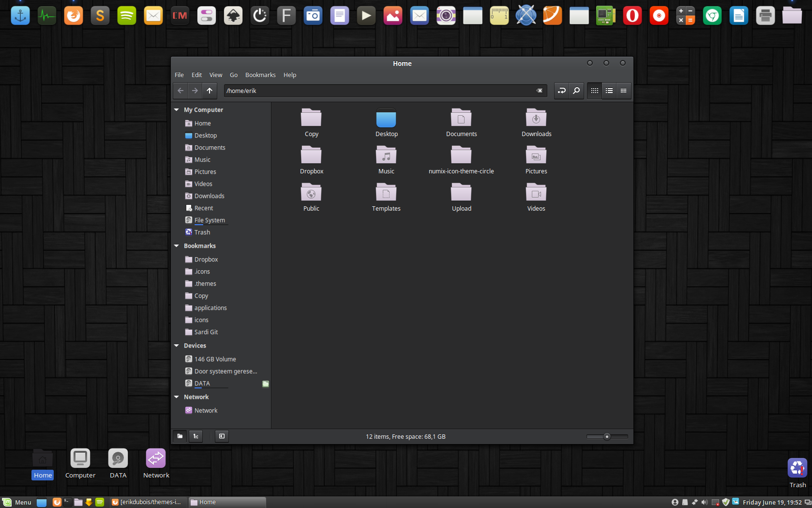Switch to list view
This screenshot has width=812, height=508.
click(x=609, y=91)
